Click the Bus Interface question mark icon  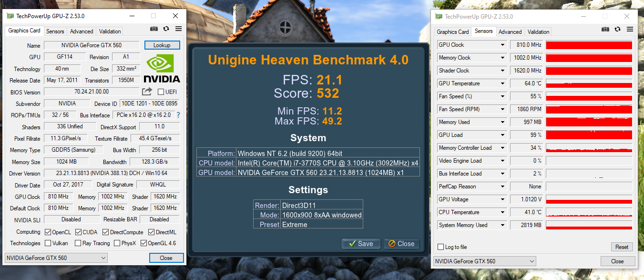tap(178, 115)
